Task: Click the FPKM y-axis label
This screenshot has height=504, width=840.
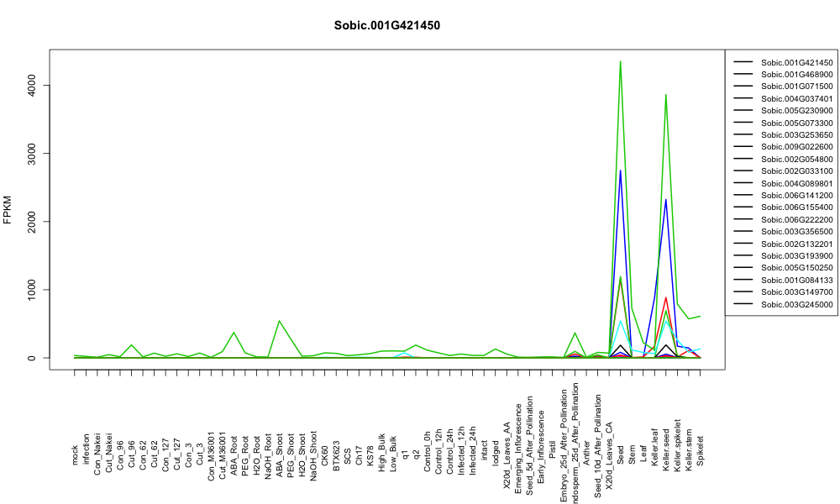Action: [x=8, y=209]
